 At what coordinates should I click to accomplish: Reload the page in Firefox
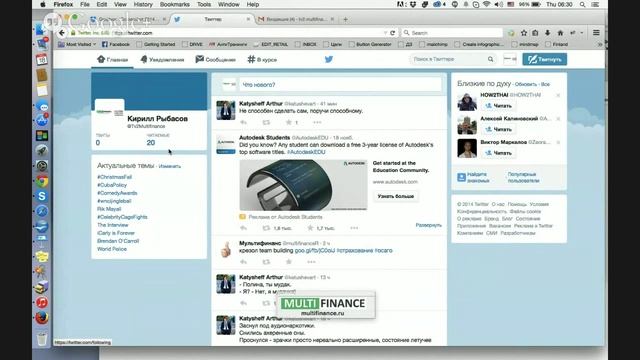[x=393, y=33]
